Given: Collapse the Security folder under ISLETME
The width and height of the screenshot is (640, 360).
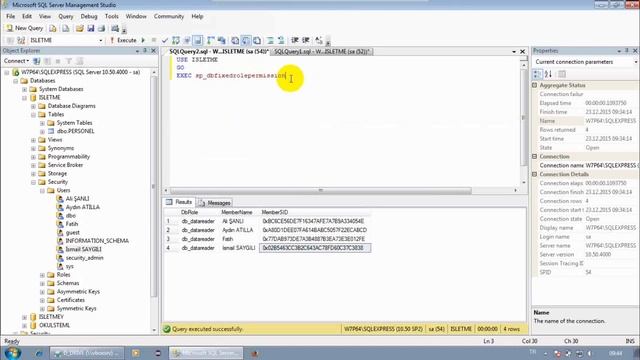Looking at the screenshot, I should coord(33,182).
